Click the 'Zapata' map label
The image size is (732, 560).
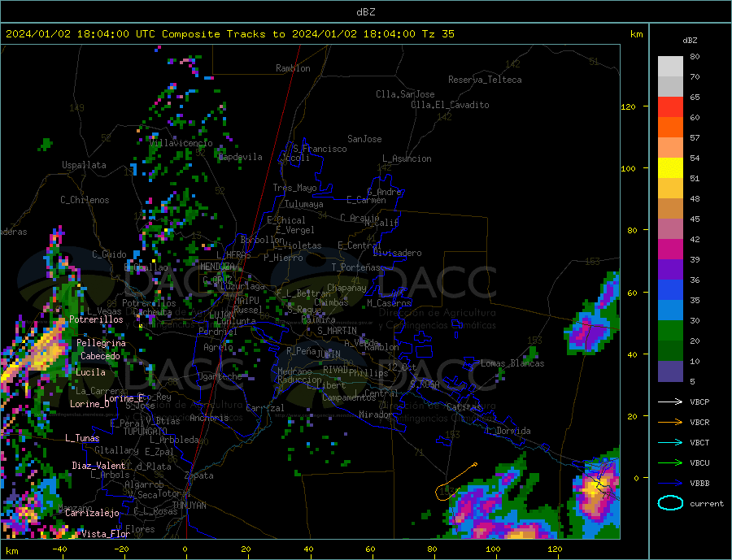tap(199, 476)
